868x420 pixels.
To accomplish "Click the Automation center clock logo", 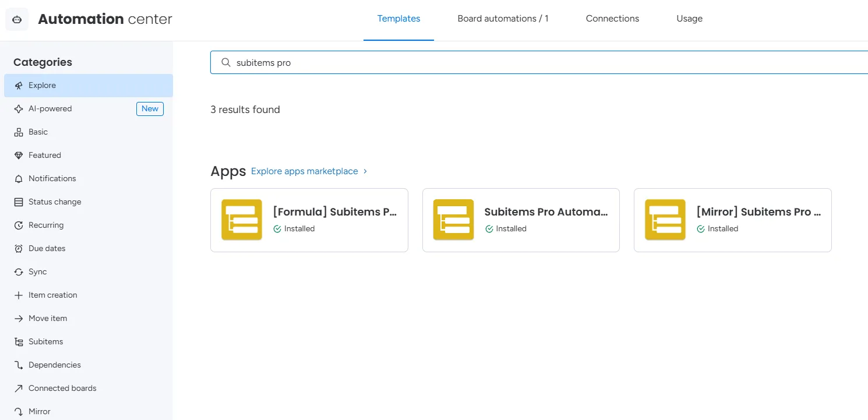I will click(x=16, y=19).
